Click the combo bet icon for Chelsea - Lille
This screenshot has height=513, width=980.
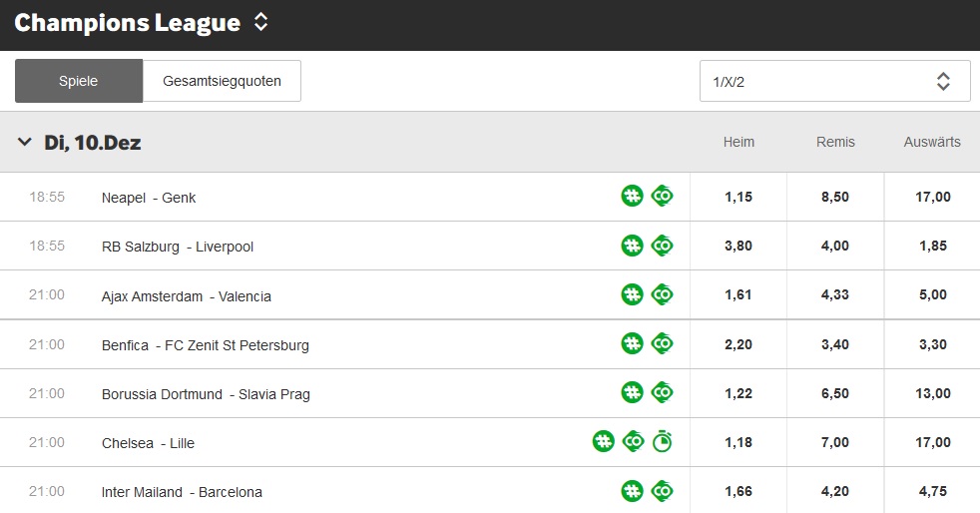[x=633, y=442]
